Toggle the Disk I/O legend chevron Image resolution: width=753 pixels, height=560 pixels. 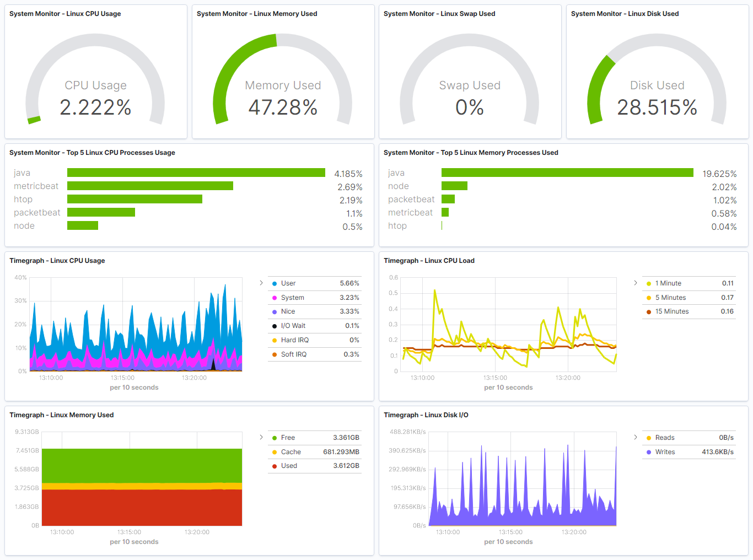tap(636, 437)
